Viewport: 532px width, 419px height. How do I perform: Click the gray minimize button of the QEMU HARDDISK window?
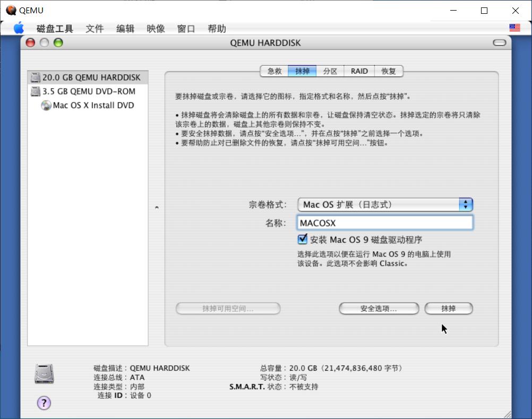click(x=45, y=43)
